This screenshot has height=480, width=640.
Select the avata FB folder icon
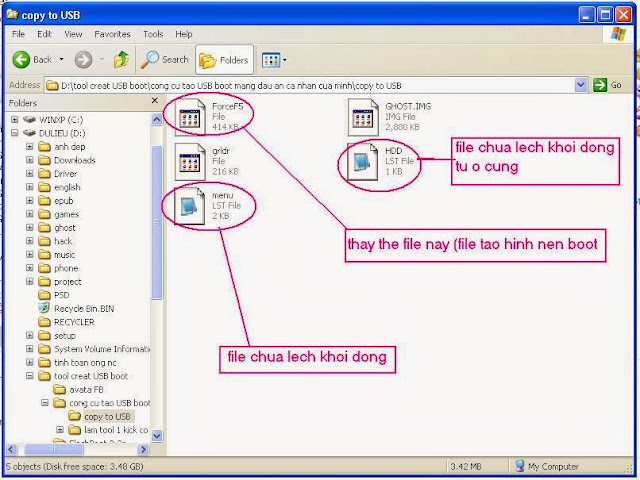(x=60, y=389)
